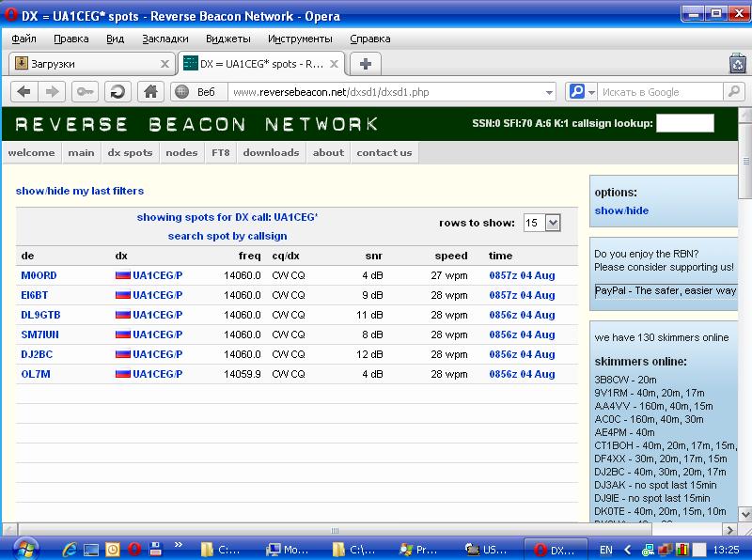Open the dx spots tab
Viewport: 752px width, 560px height.
[x=130, y=153]
